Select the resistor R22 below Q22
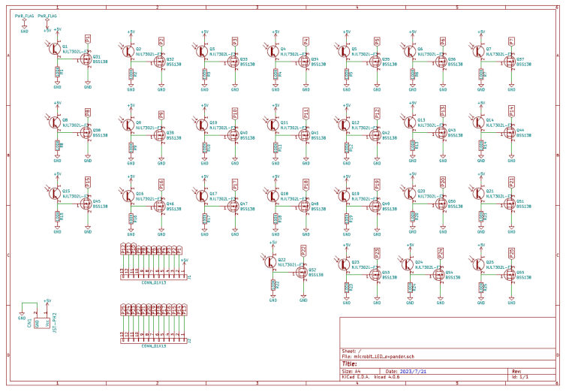 273,284
